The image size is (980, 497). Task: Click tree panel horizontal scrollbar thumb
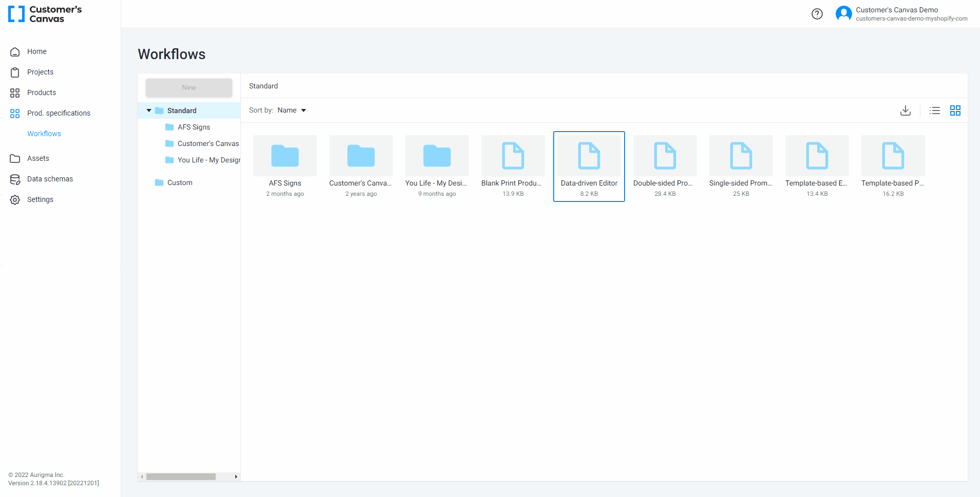[181, 476]
